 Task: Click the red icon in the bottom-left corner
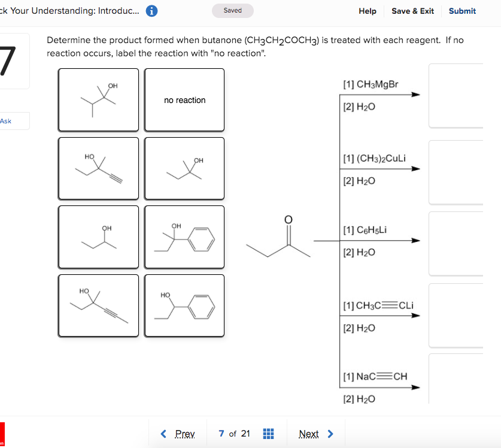click(x=3, y=433)
